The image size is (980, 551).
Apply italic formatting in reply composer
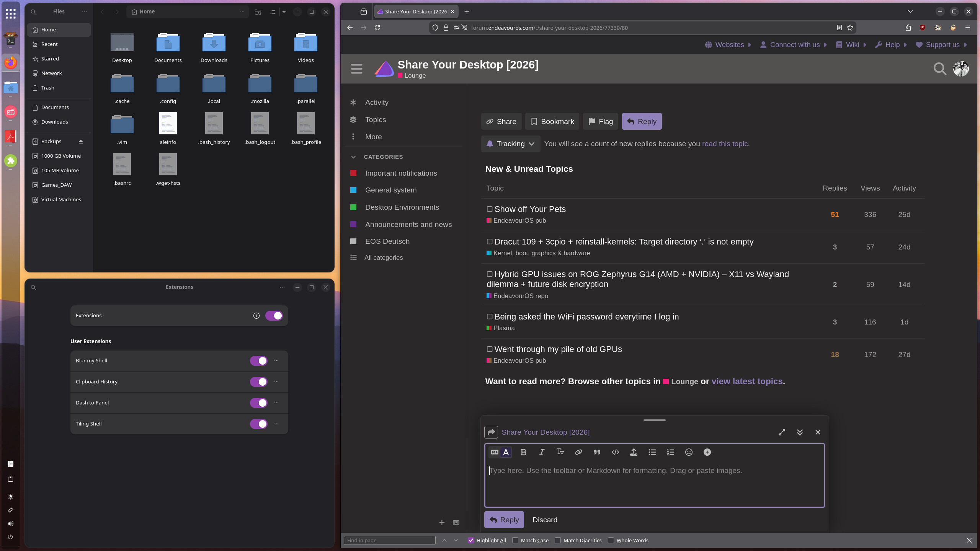point(542,452)
